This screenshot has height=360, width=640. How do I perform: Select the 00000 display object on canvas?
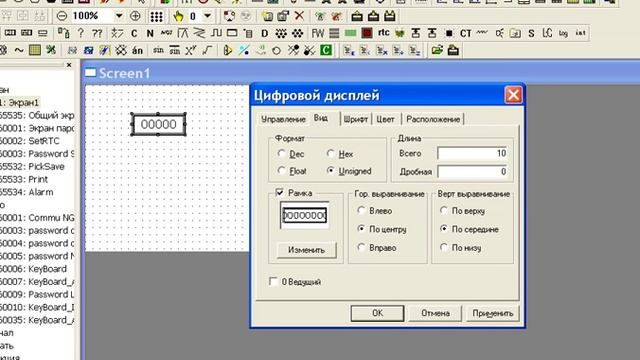point(158,124)
